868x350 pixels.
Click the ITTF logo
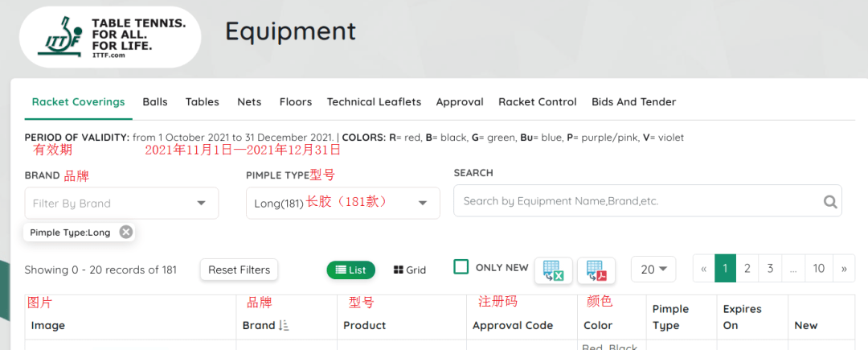click(109, 38)
